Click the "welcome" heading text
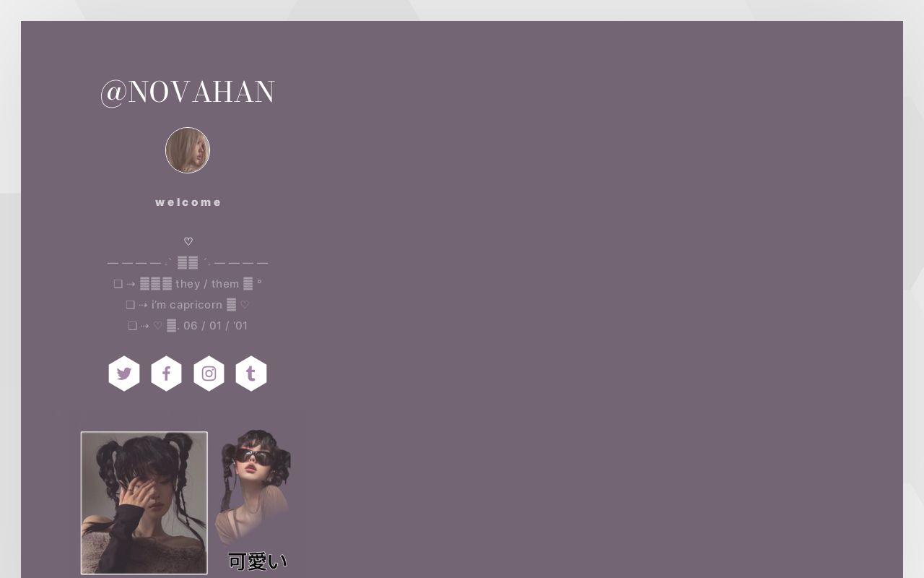 coord(188,202)
